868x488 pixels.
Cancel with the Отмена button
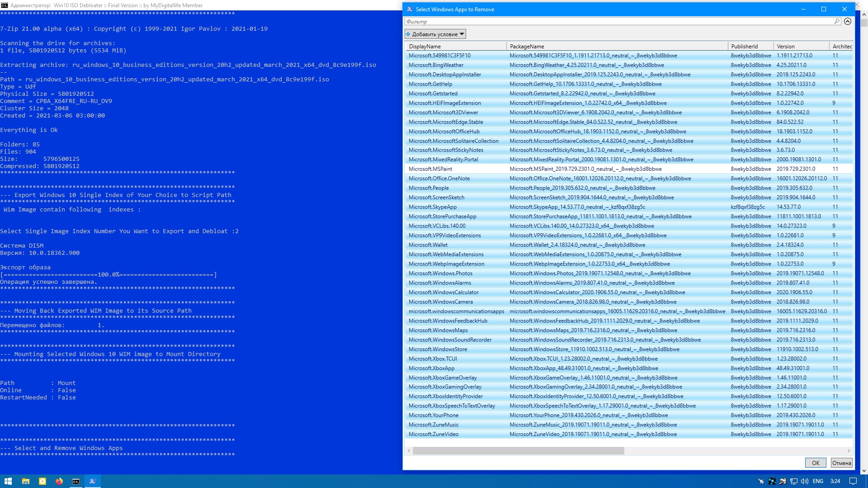[841, 463]
